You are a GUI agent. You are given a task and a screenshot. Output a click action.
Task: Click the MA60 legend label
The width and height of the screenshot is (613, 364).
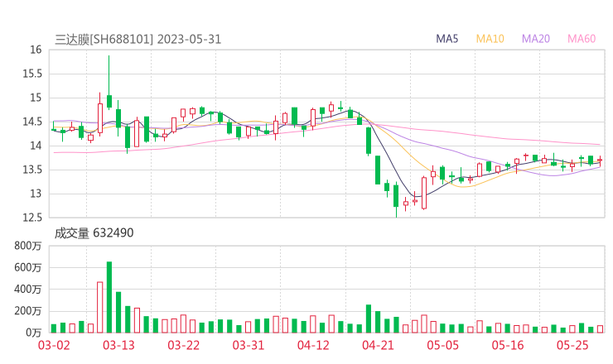582,39
